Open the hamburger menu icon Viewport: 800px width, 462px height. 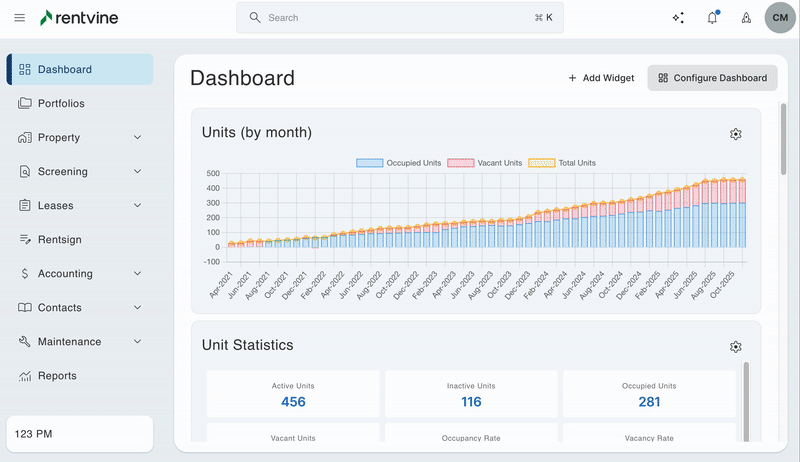click(x=19, y=18)
